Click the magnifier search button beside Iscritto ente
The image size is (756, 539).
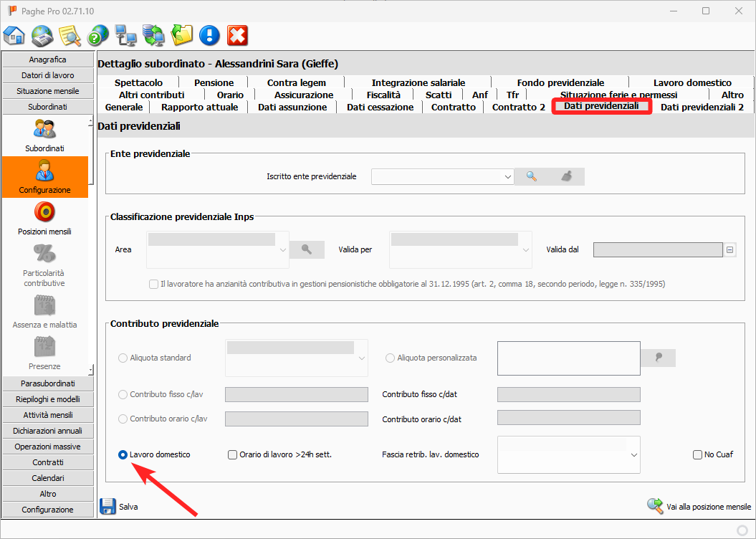coord(532,176)
